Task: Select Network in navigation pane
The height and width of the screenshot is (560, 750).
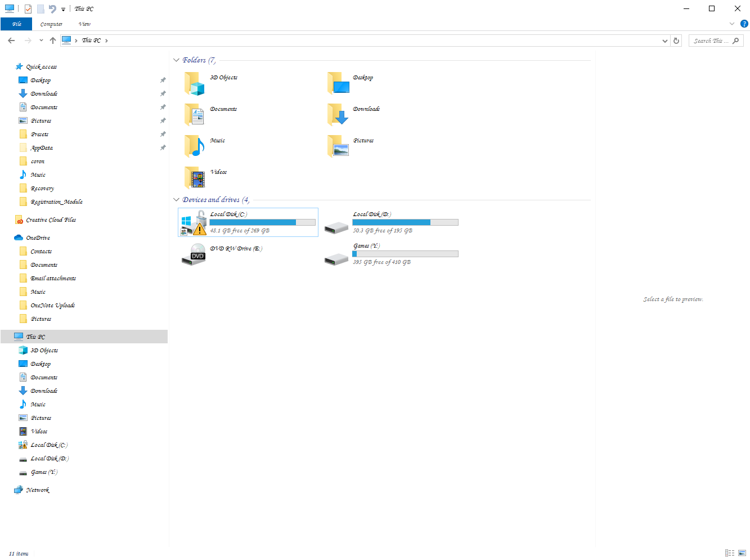Action: (x=37, y=490)
